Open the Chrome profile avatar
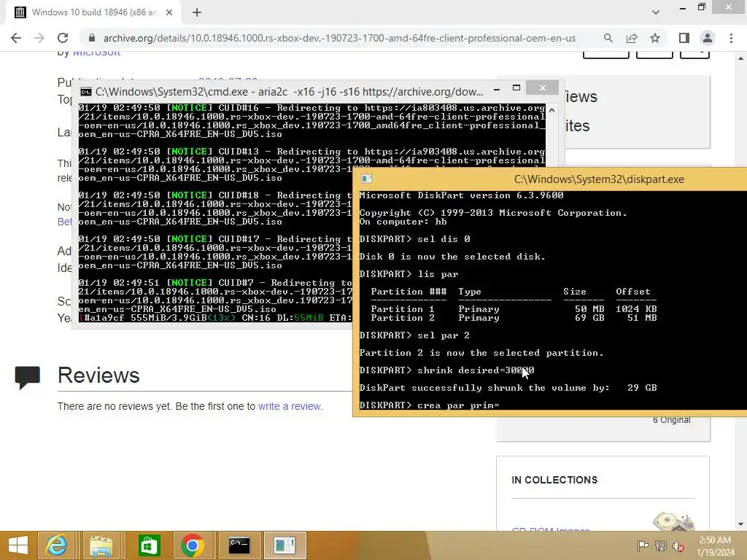This screenshot has height=560, width=747. tap(708, 38)
